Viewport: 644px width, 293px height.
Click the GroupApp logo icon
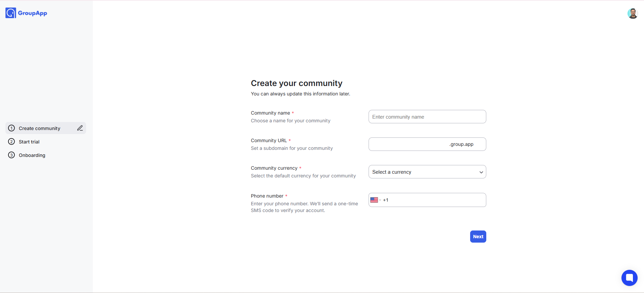pyautogui.click(x=11, y=13)
